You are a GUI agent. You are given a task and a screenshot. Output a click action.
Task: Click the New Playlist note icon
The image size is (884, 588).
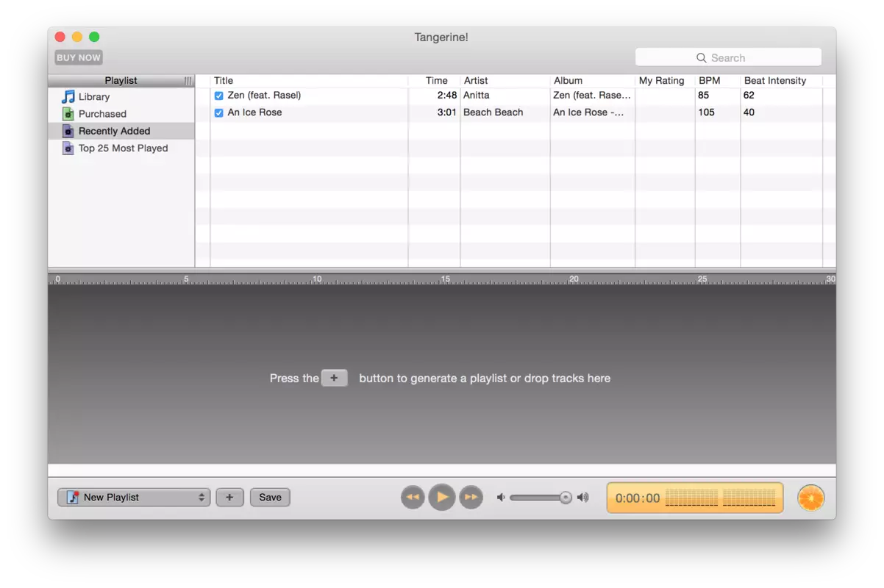pyautogui.click(x=73, y=497)
